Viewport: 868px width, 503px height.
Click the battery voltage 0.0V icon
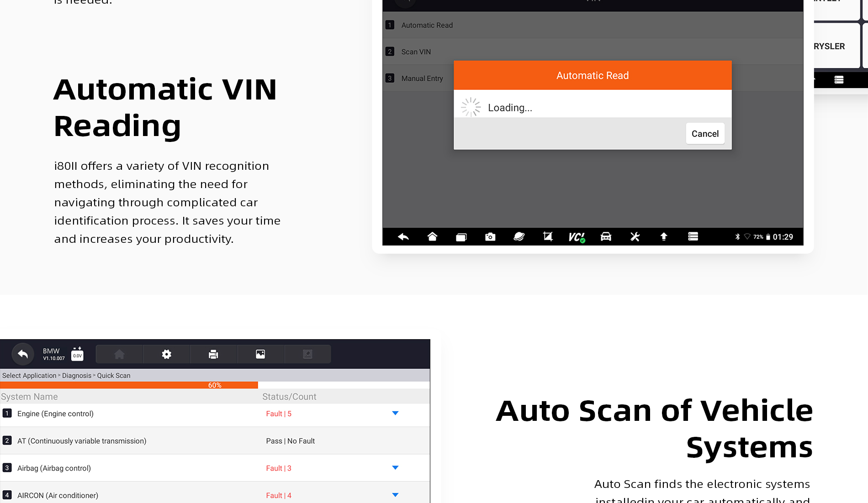point(78,354)
